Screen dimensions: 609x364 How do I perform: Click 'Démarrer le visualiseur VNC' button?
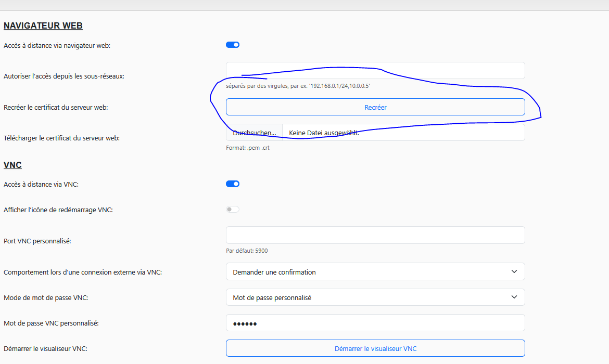[x=375, y=348]
